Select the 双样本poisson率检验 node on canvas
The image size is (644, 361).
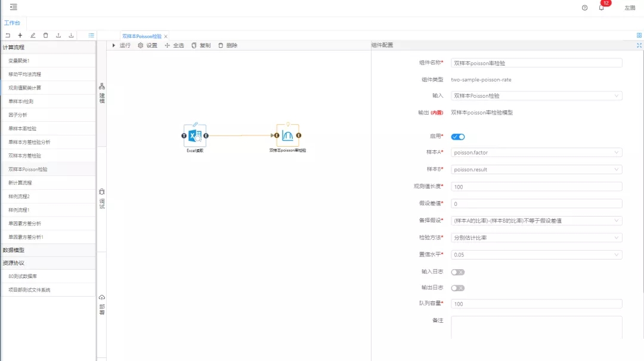[x=287, y=136]
